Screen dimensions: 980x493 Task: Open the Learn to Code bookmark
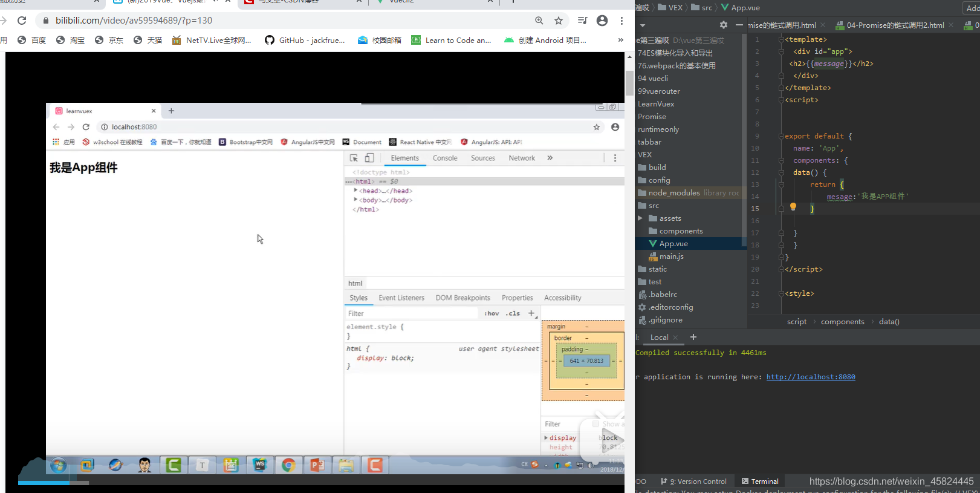[452, 40]
